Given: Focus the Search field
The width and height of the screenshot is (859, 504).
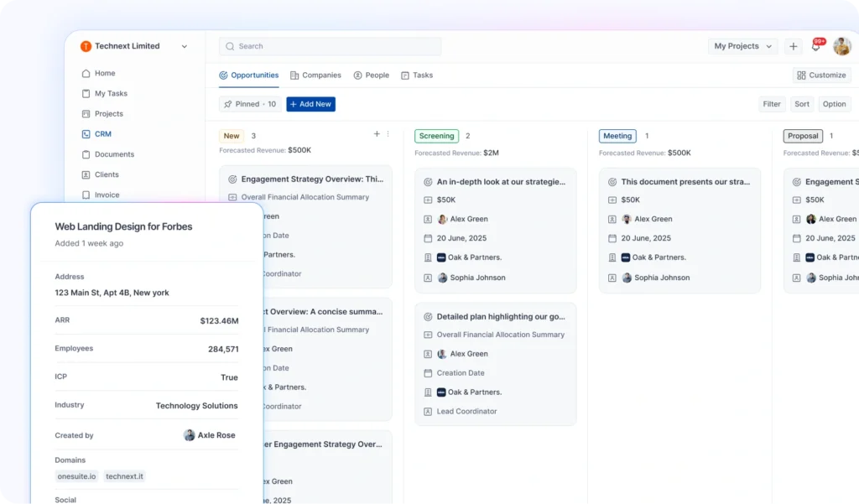Looking at the screenshot, I should click(x=330, y=47).
